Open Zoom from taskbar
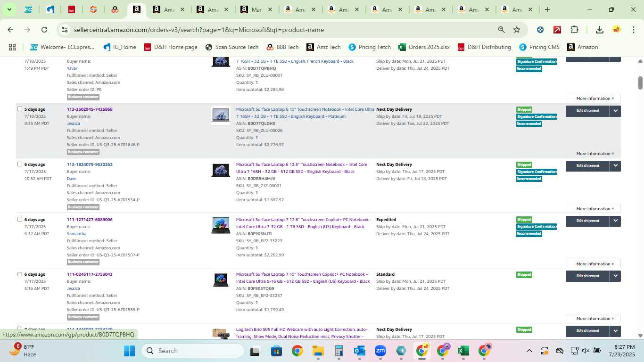This screenshot has height=362, width=644. pos(380,351)
